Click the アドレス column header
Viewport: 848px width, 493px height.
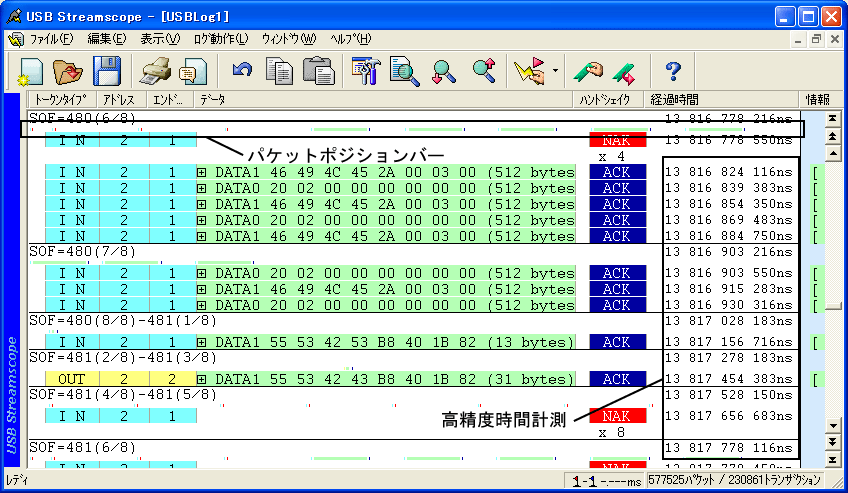coord(122,99)
